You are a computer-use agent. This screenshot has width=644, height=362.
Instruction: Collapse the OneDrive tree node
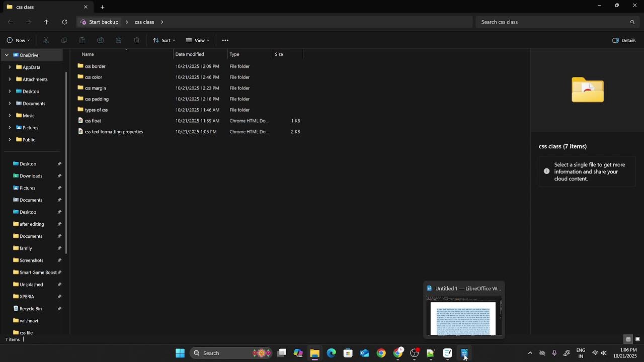(x=7, y=55)
